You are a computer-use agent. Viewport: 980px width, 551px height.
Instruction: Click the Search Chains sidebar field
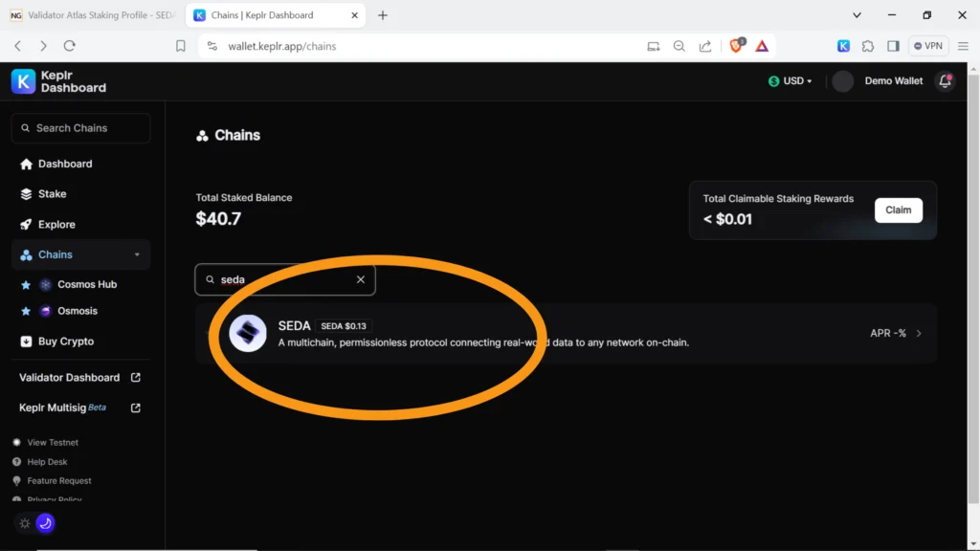[80, 128]
